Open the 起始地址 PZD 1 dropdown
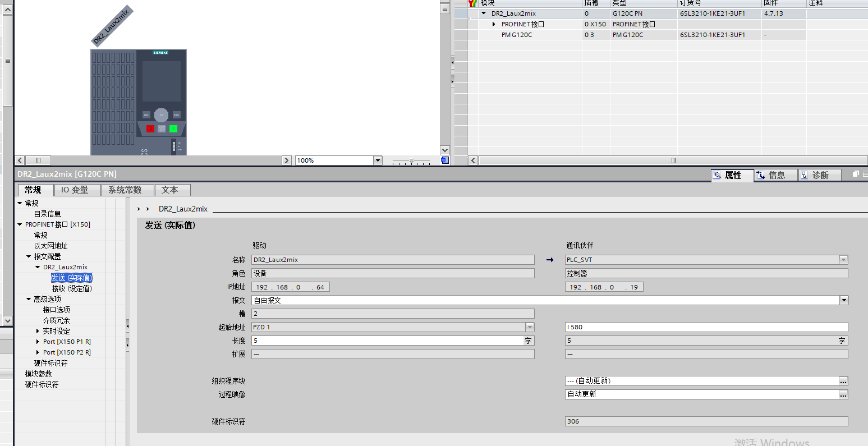Screen dimensions: 868x446 click(x=530, y=327)
